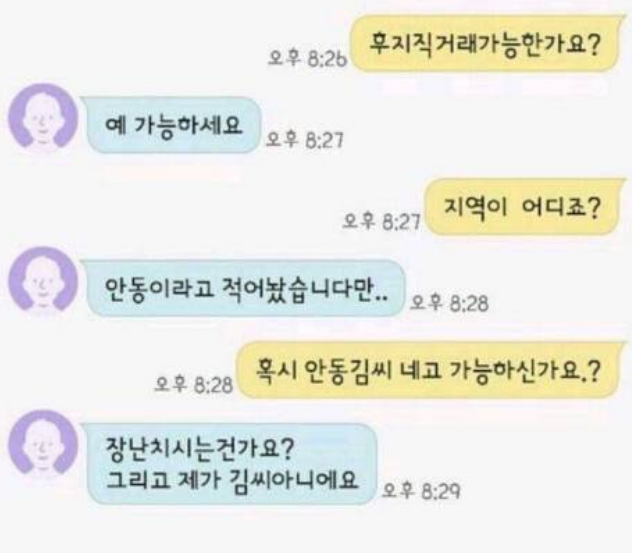
Task: Select the yellow '지역이 어디죠?' message bubble
Action: pos(522,207)
